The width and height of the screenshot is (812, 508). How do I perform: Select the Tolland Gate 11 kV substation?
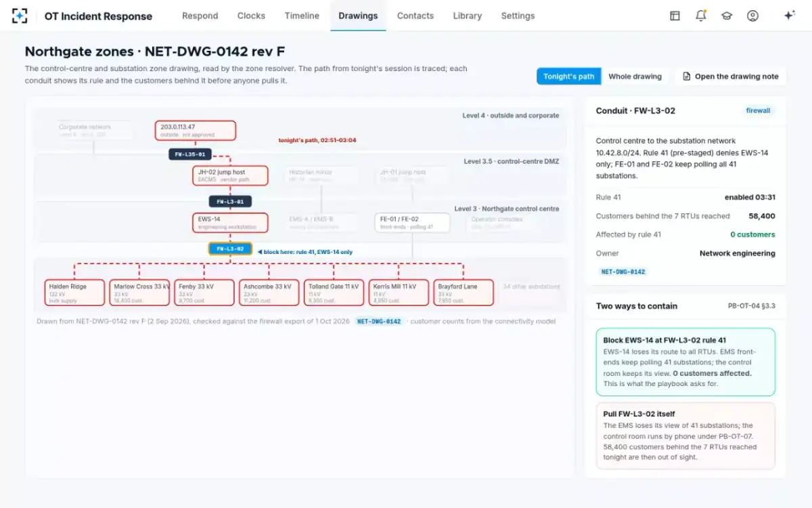(334, 292)
